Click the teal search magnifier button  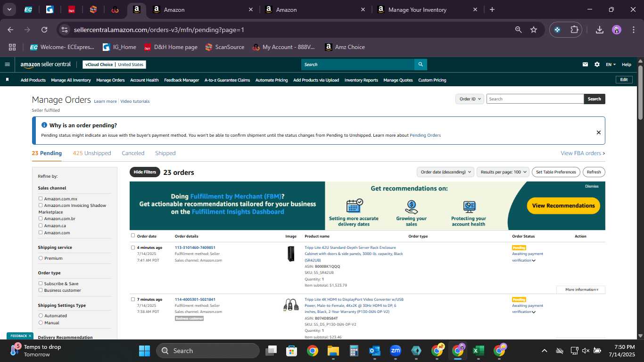421,65
